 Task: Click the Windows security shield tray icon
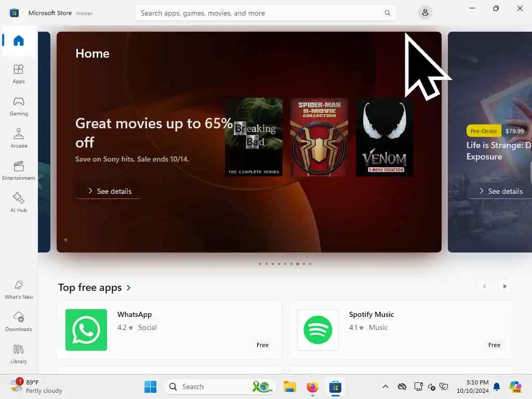(444, 387)
